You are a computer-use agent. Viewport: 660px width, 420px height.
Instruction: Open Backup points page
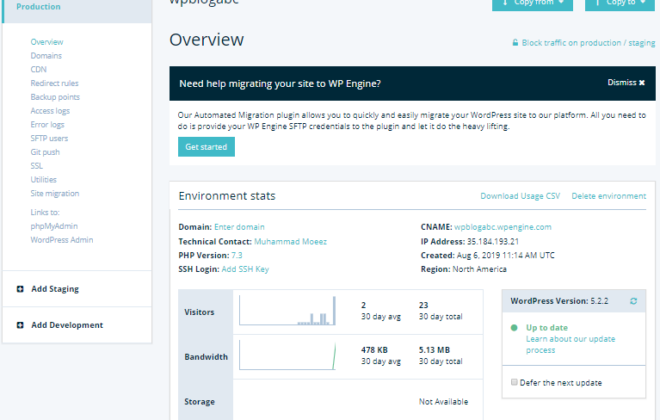tap(55, 97)
